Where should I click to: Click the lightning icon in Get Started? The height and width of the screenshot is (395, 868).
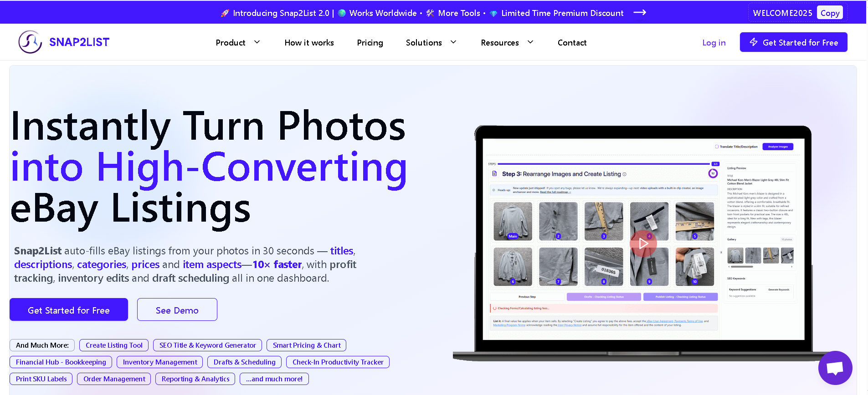click(x=753, y=42)
